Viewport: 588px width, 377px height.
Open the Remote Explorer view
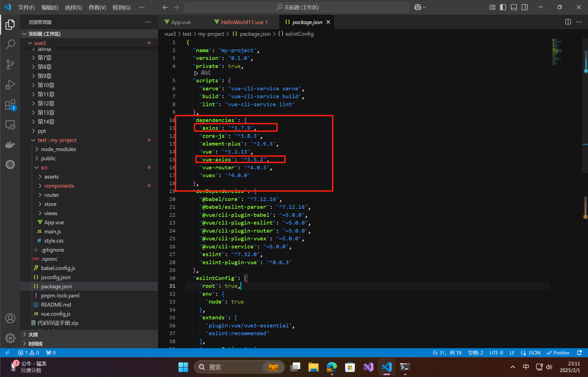point(10,125)
